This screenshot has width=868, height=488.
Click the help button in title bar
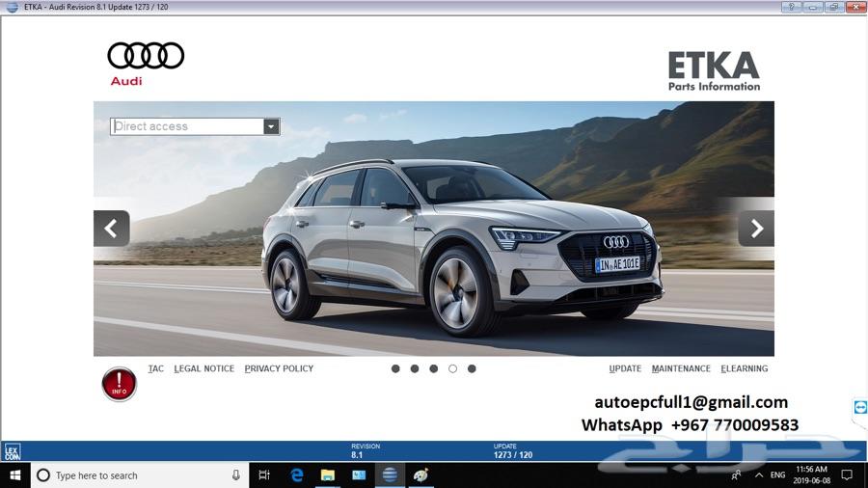click(791, 7)
